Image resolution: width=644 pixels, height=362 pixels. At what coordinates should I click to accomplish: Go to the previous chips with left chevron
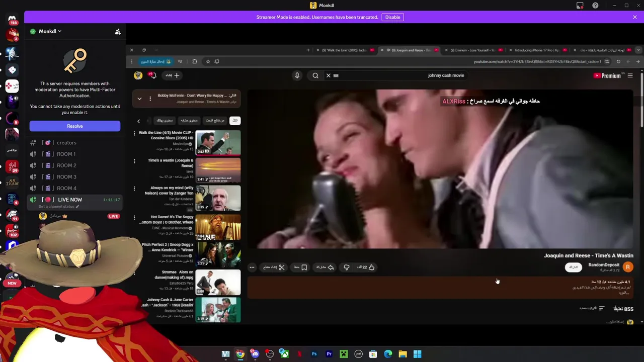[x=138, y=121]
